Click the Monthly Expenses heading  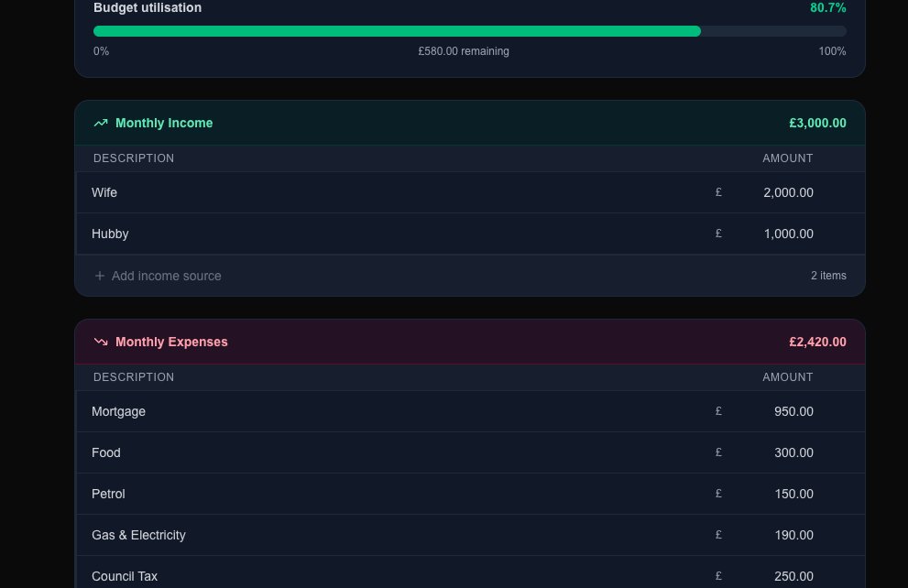pyautogui.click(x=171, y=342)
